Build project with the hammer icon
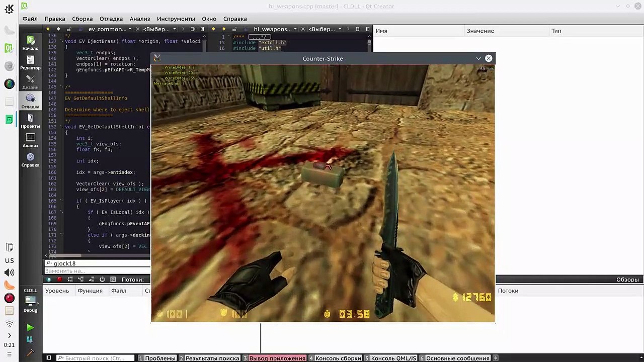 [x=30, y=353]
